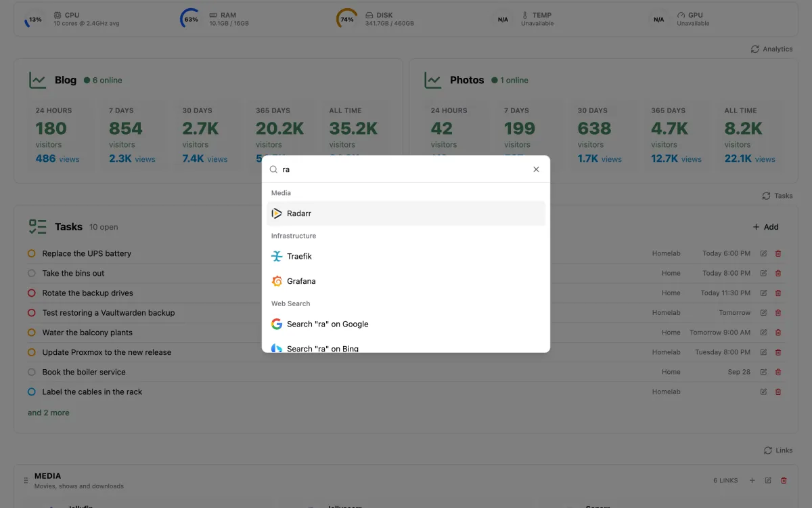
Task: Click the Grafana logo icon
Action: (x=277, y=281)
